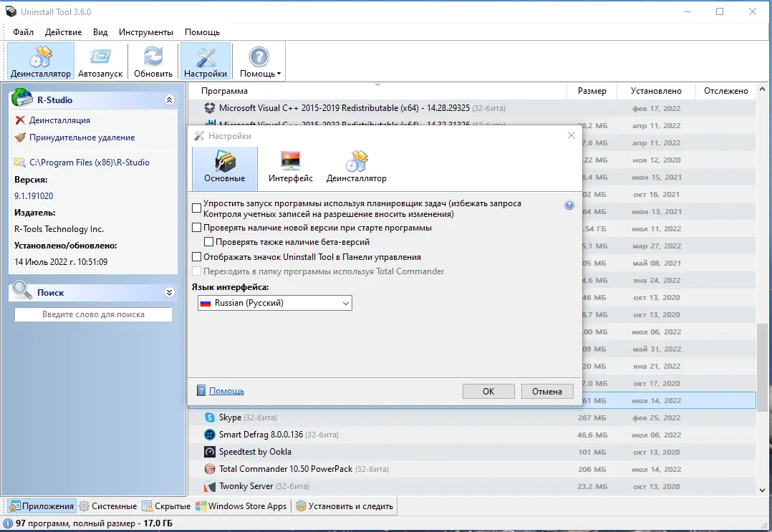Click the help book icon near Помощь link
The width and height of the screenshot is (772, 532).
[201, 391]
